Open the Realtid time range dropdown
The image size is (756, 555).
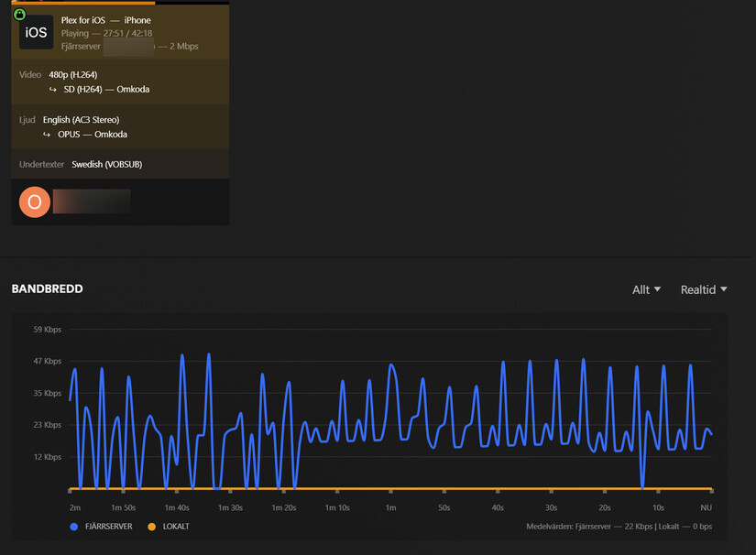[704, 289]
